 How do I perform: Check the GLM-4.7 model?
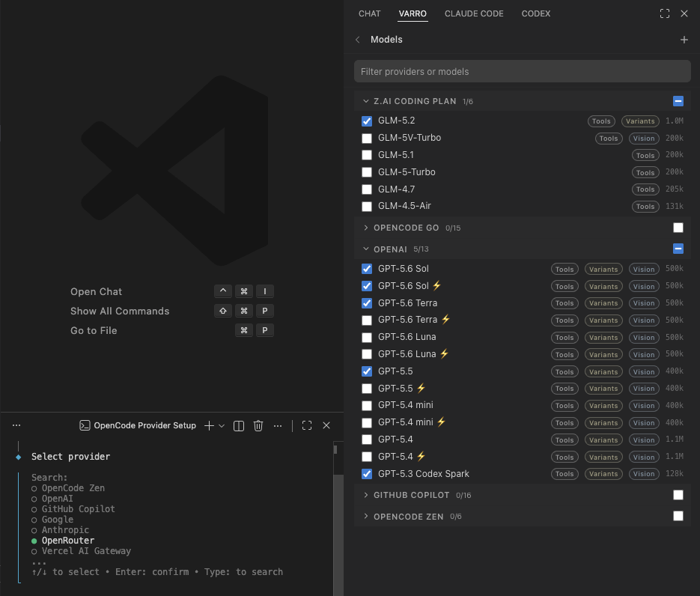pyautogui.click(x=367, y=189)
